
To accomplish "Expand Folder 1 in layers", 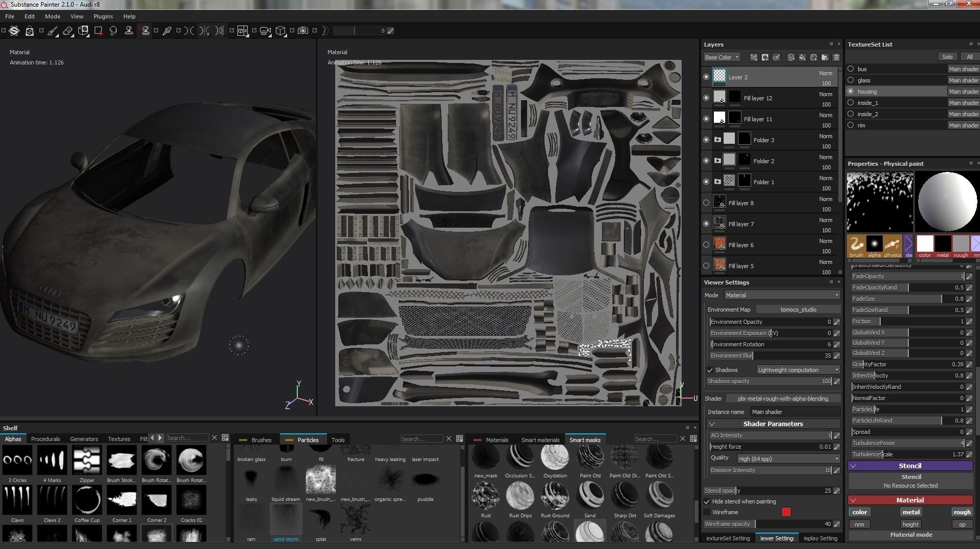I will coord(717,182).
